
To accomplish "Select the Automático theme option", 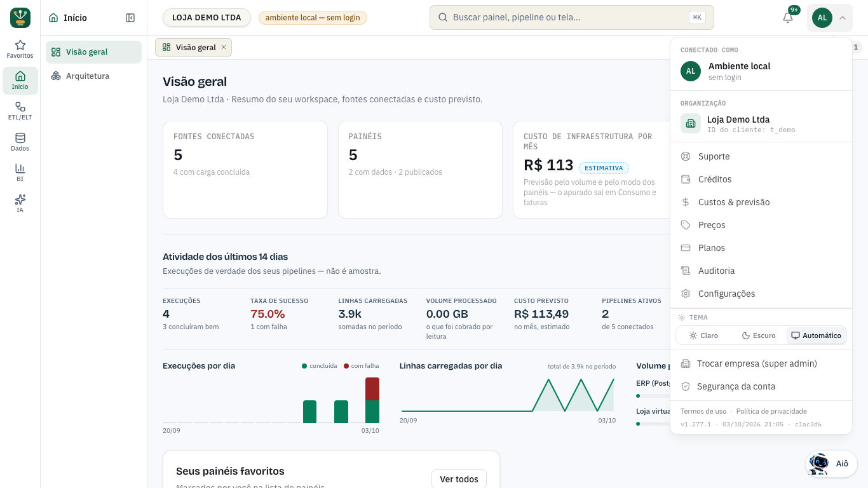I will click(816, 335).
